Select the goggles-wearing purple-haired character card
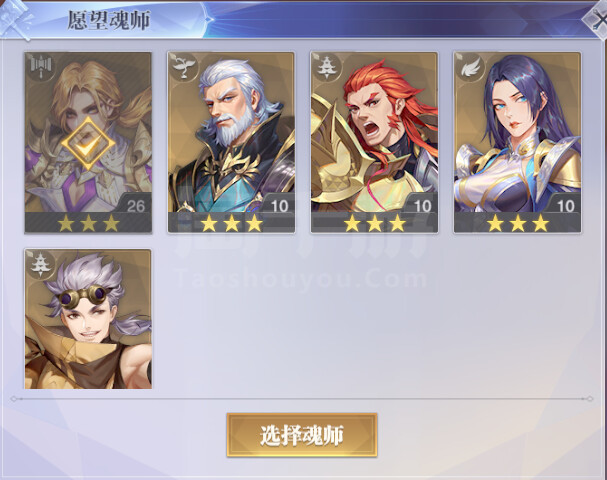Image resolution: width=607 pixels, height=480 pixels. [88, 319]
